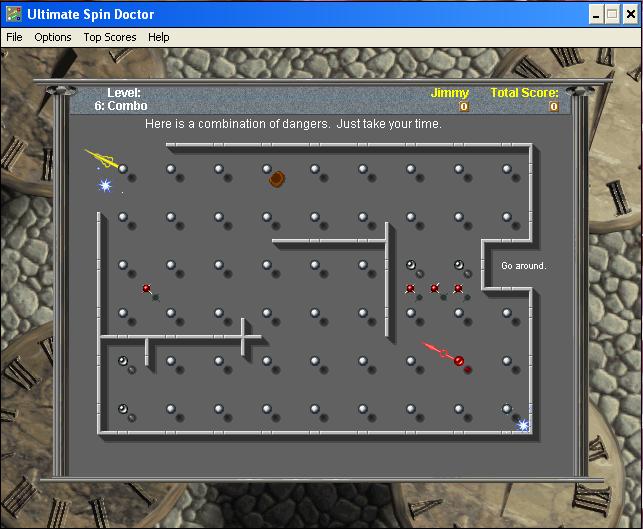The height and width of the screenshot is (529, 643).
Task: Open the File menu
Action: point(14,37)
